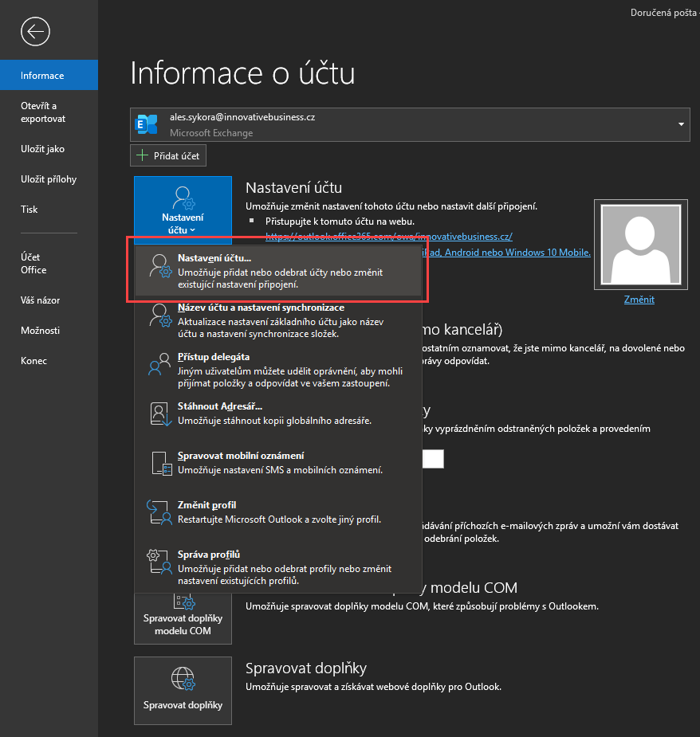
Task: Click the Microsoft Exchange account icon
Action: click(x=147, y=124)
